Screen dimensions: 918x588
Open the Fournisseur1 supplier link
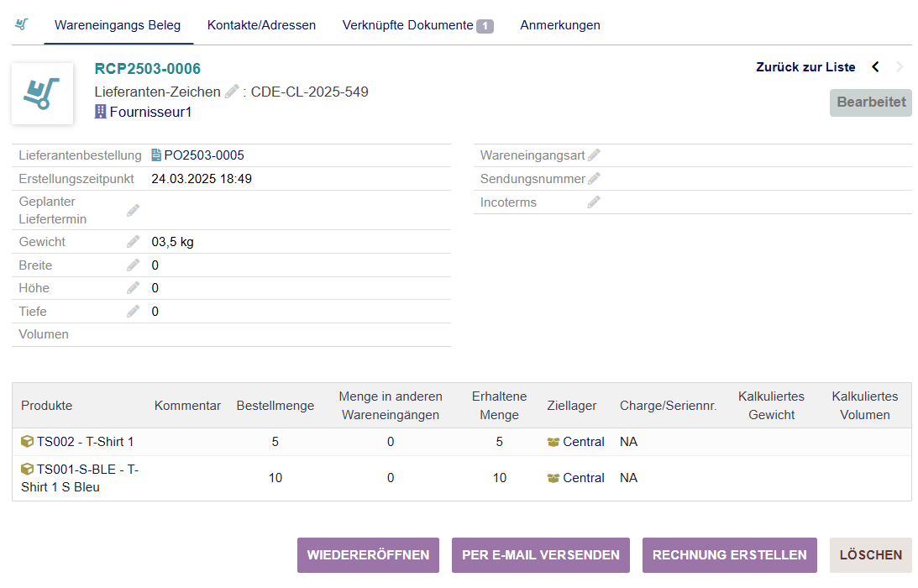click(150, 112)
